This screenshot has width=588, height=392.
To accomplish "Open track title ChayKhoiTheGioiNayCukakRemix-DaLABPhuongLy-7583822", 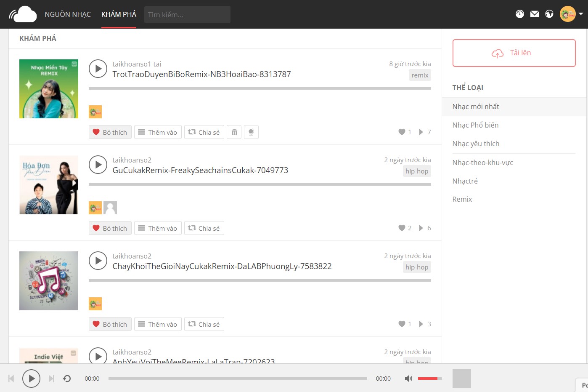I will point(222,266).
